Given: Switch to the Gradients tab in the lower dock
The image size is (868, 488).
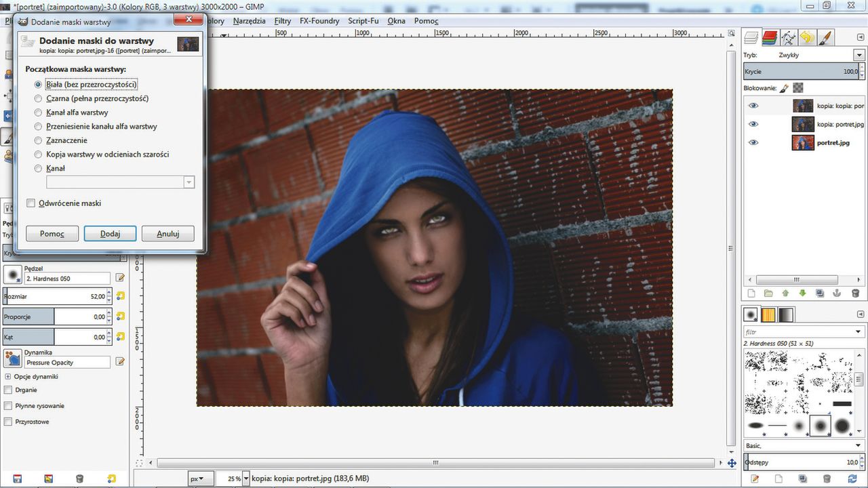Looking at the screenshot, I should point(785,315).
